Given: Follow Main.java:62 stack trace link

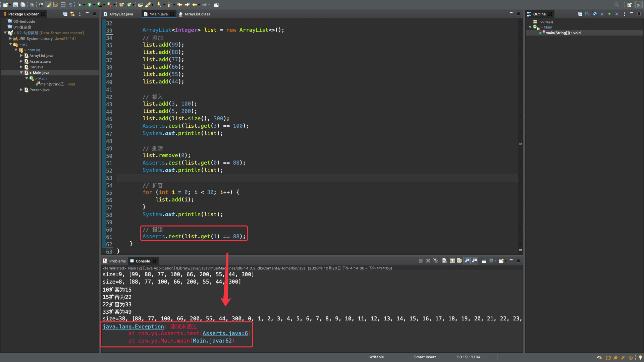Looking at the screenshot, I should tap(212, 341).
